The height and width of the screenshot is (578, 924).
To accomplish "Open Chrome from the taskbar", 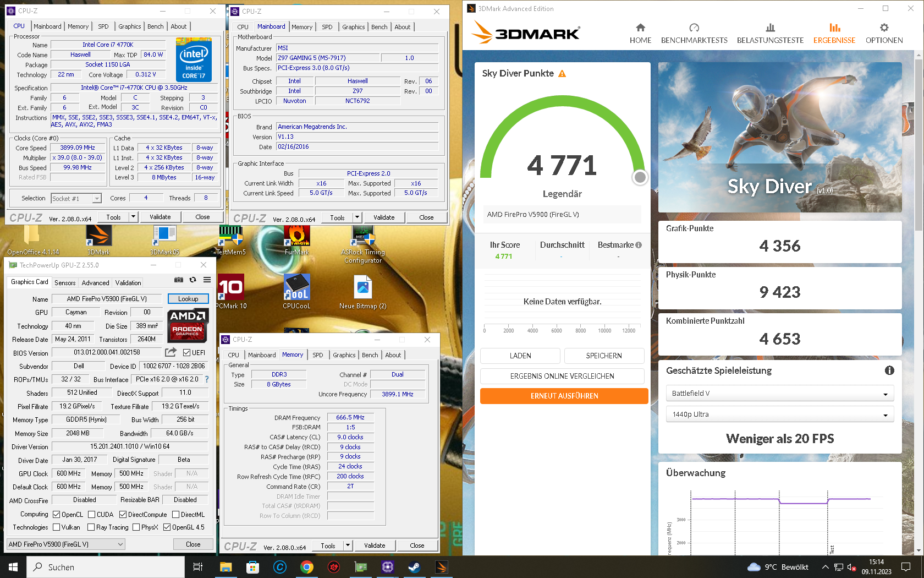I will (307, 567).
